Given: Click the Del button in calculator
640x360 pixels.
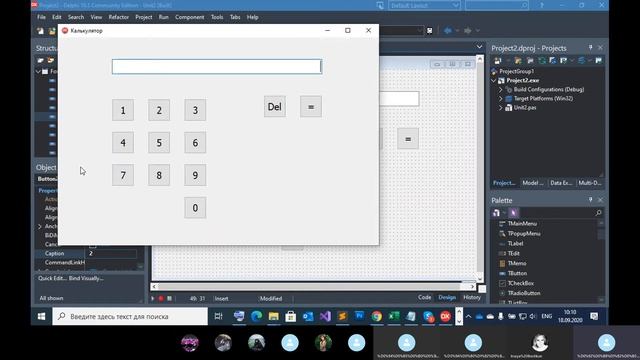Looking at the screenshot, I should 275,107.
